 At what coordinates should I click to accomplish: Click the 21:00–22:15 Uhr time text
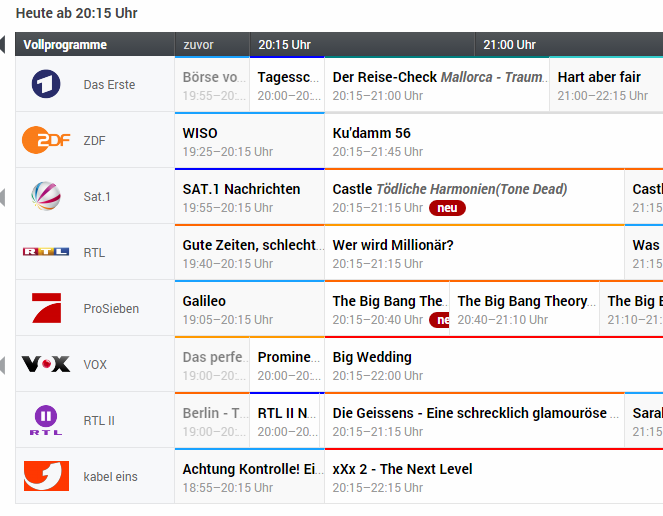click(x=603, y=96)
